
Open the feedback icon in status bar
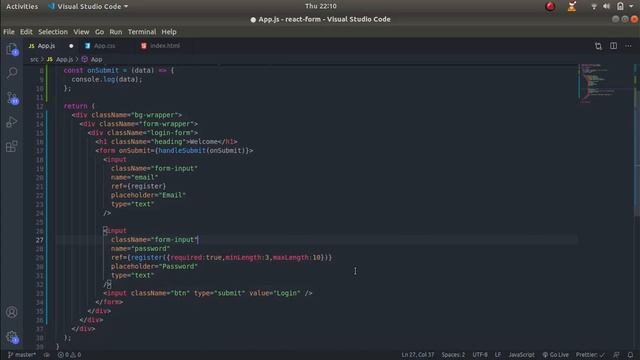(616, 355)
